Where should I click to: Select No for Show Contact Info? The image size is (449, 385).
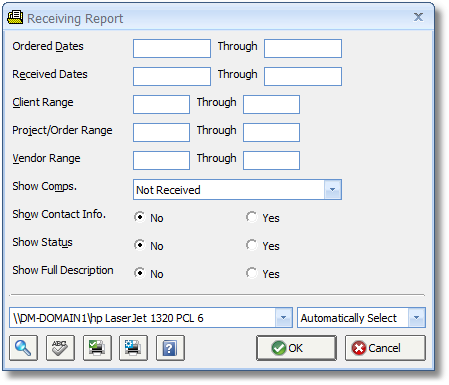tap(139, 217)
